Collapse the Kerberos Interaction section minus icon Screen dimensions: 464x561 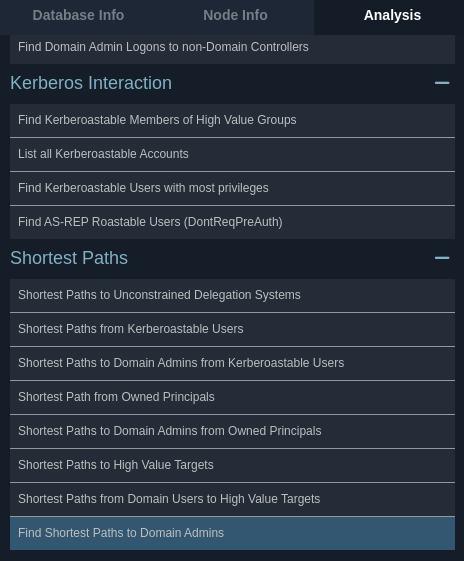pos(442,83)
